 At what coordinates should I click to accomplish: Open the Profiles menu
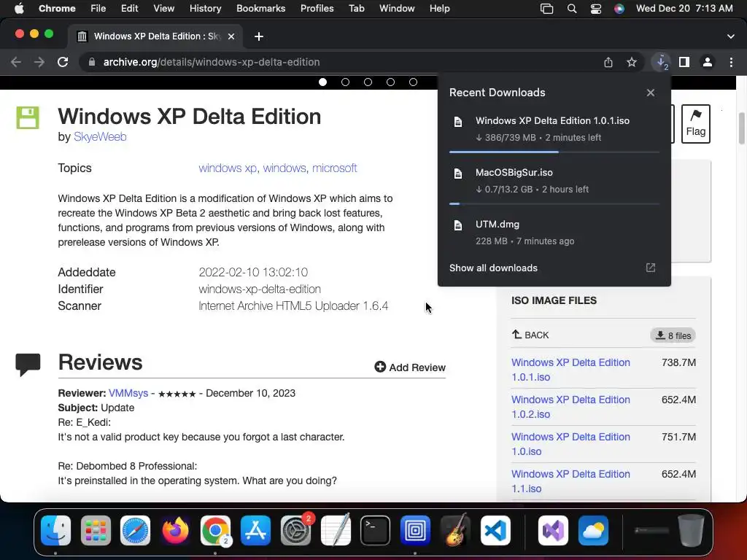pyautogui.click(x=317, y=8)
